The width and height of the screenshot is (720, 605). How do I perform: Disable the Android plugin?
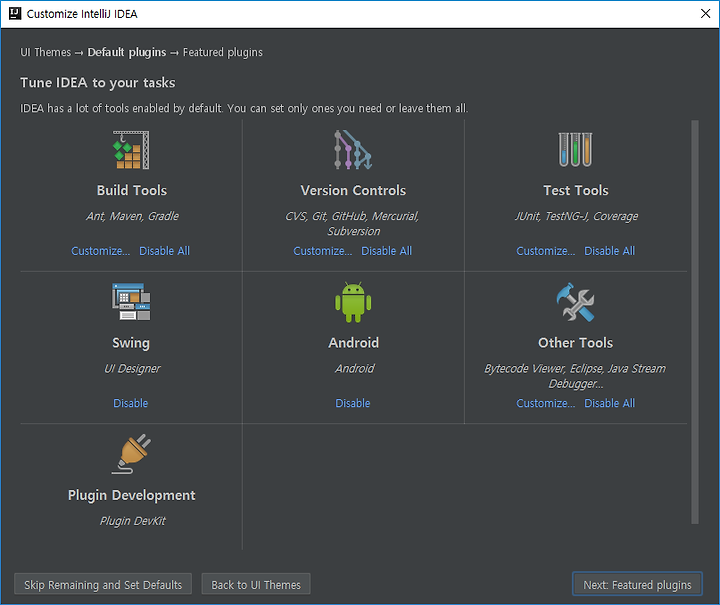click(x=353, y=403)
